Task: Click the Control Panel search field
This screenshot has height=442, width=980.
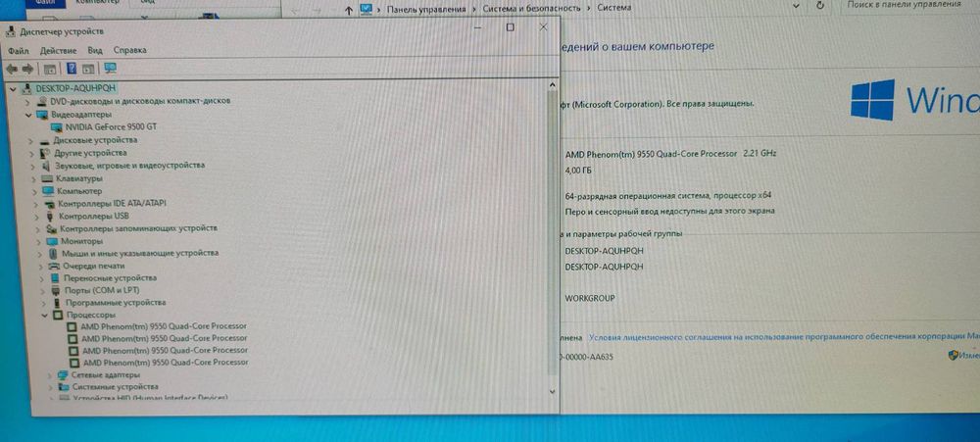Action: 909,5
